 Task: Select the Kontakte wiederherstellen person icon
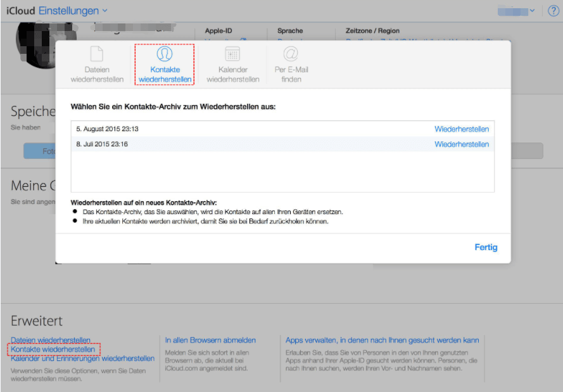[x=164, y=54]
